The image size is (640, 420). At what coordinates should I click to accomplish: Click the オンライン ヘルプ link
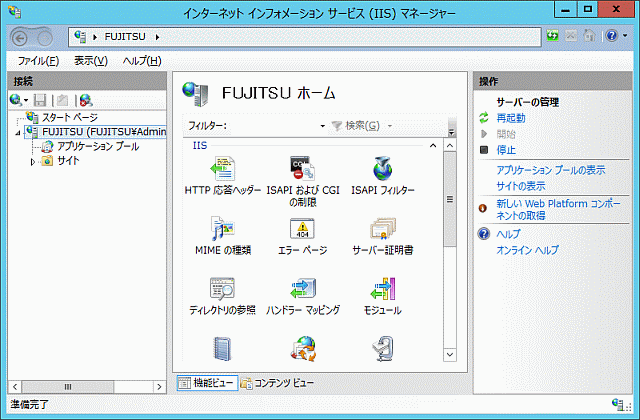527,250
